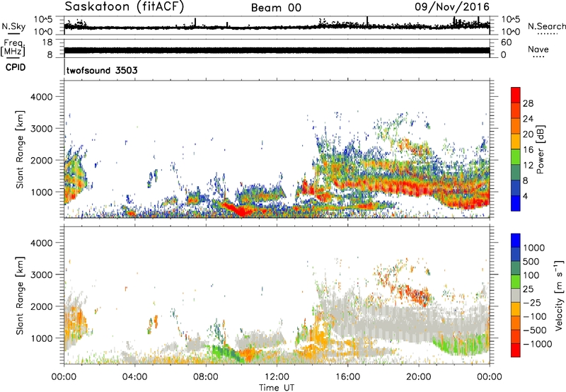Click the date '09/Nov/2016'

452,7
